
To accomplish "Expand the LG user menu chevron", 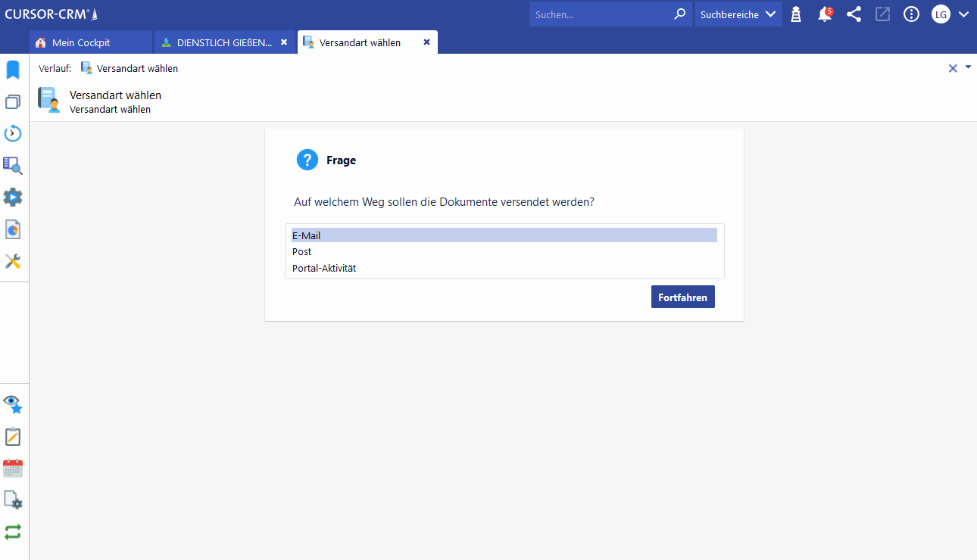I will click(x=963, y=14).
